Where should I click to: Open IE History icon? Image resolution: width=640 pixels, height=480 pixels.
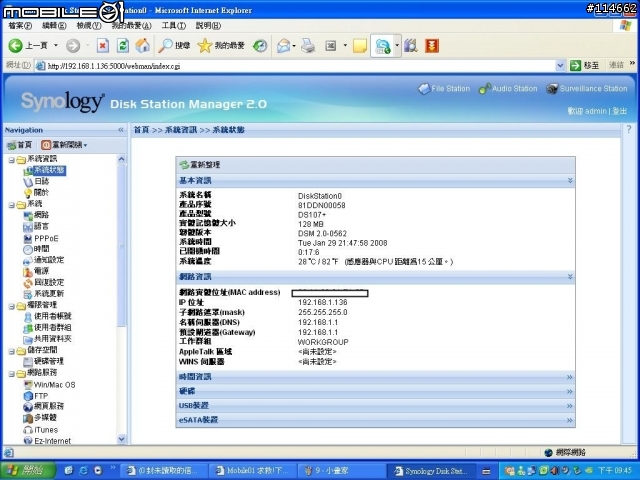click(x=260, y=45)
